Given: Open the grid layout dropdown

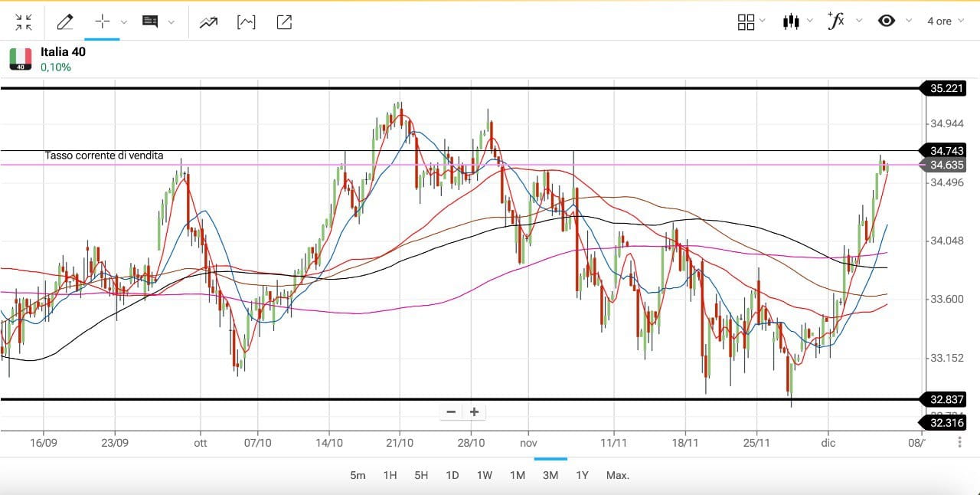Looking at the screenshot, I should pos(746,21).
